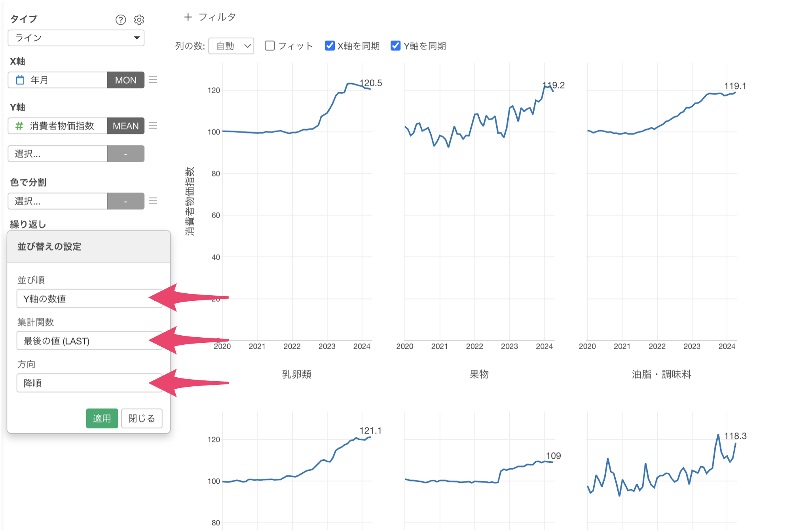Image resolution: width=797 pixels, height=532 pixels.
Task: Click the MON date unit selector
Action: click(x=126, y=80)
